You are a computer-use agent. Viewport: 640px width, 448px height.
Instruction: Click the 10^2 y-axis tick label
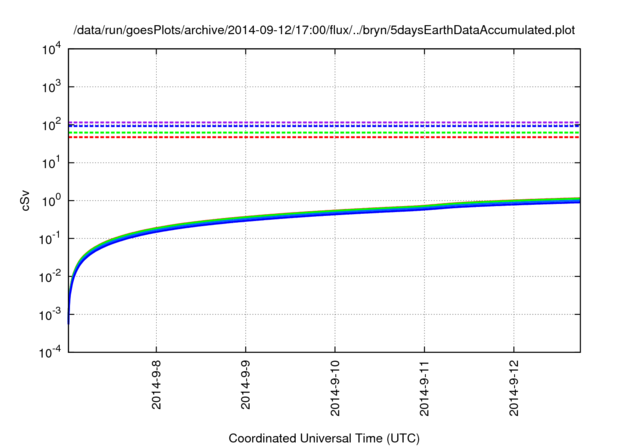51,125
